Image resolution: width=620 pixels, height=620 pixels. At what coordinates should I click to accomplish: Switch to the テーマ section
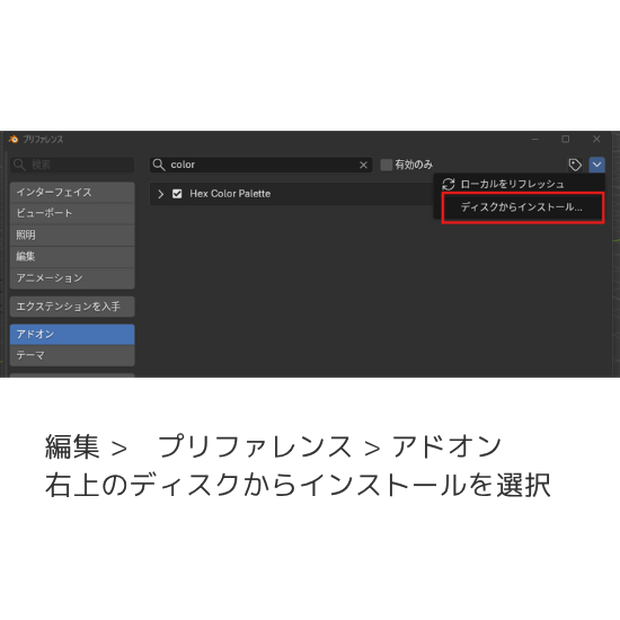[x=72, y=355]
